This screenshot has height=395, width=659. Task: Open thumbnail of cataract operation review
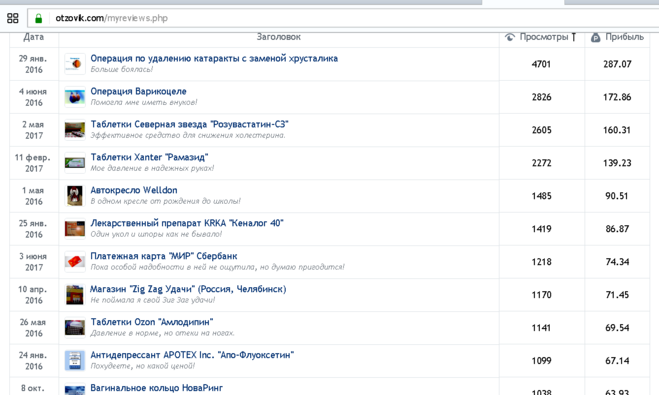(x=75, y=64)
